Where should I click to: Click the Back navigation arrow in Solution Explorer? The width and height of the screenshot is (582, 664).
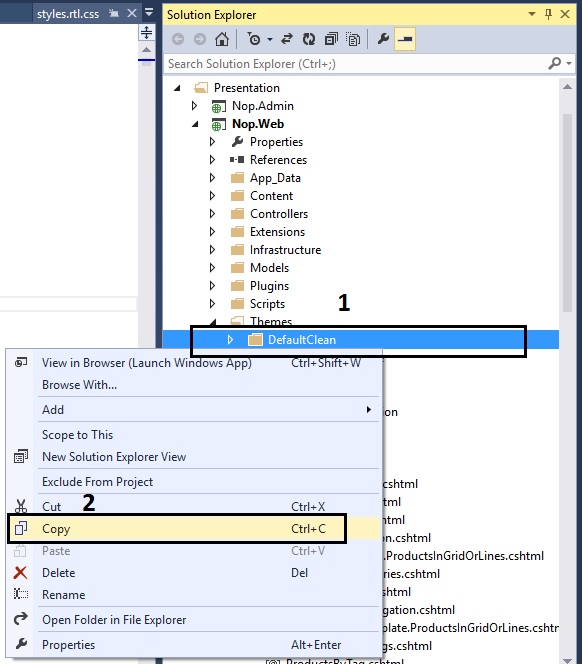click(178, 39)
